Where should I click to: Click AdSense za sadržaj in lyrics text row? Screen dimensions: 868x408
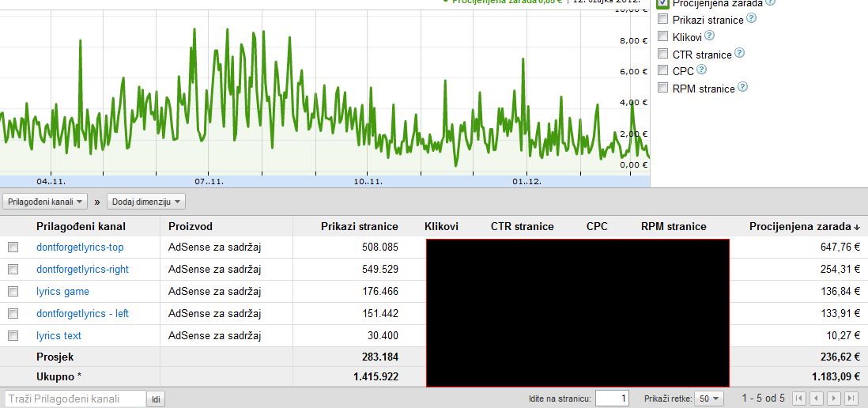(x=214, y=335)
